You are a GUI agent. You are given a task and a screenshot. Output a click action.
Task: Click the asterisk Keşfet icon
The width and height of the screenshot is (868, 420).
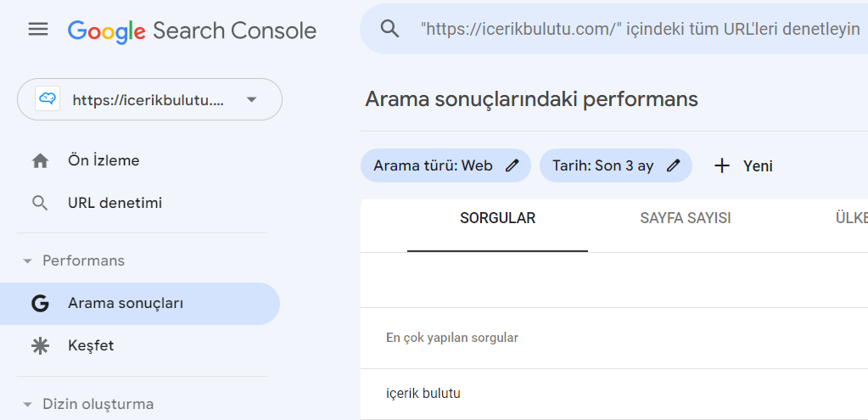click(x=40, y=346)
